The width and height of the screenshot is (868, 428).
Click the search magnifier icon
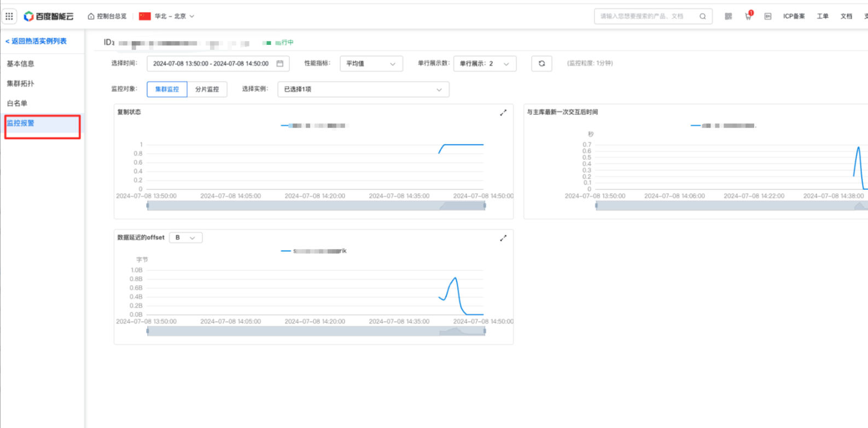click(703, 16)
